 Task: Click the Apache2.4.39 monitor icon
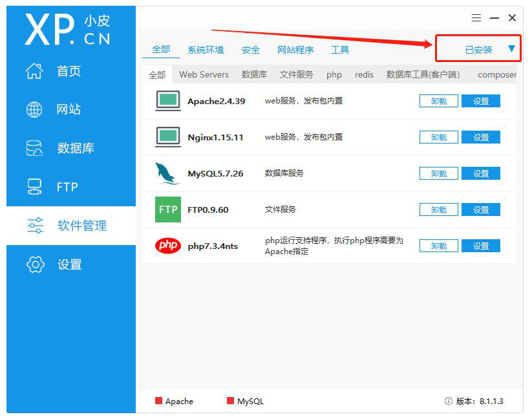click(x=168, y=101)
